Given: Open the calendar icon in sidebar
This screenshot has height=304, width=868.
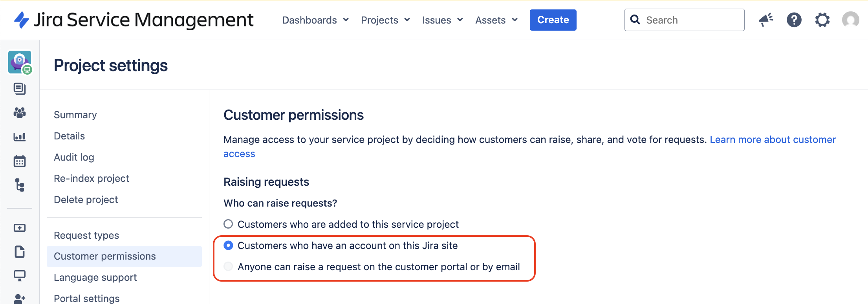Looking at the screenshot, I should [20, 161].
